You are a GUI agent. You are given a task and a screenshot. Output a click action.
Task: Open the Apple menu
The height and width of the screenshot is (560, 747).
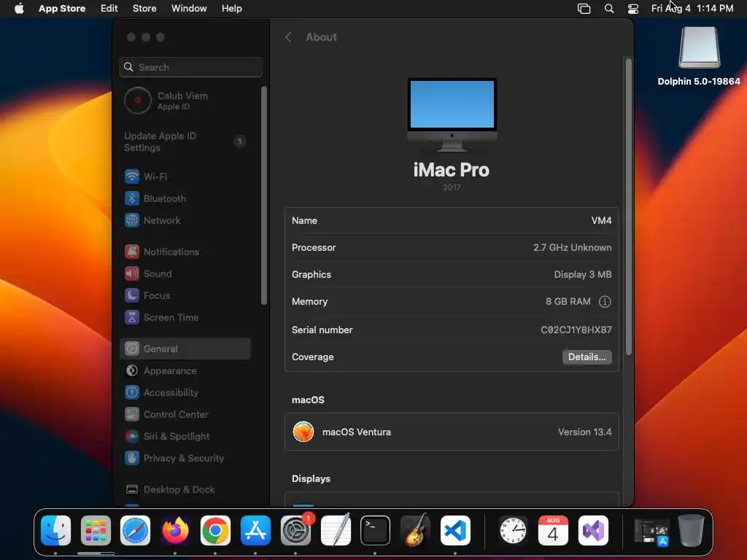coord(19,9)
